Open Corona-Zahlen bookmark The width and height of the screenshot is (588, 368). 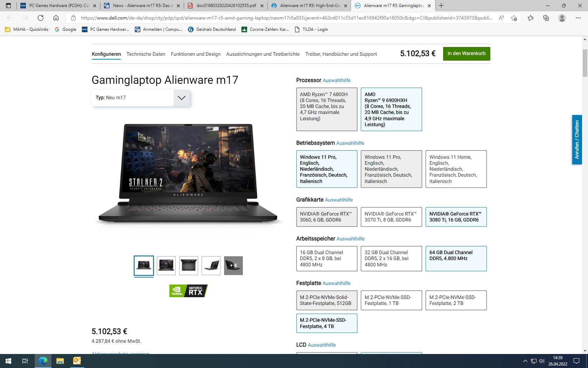coord(265,29)
